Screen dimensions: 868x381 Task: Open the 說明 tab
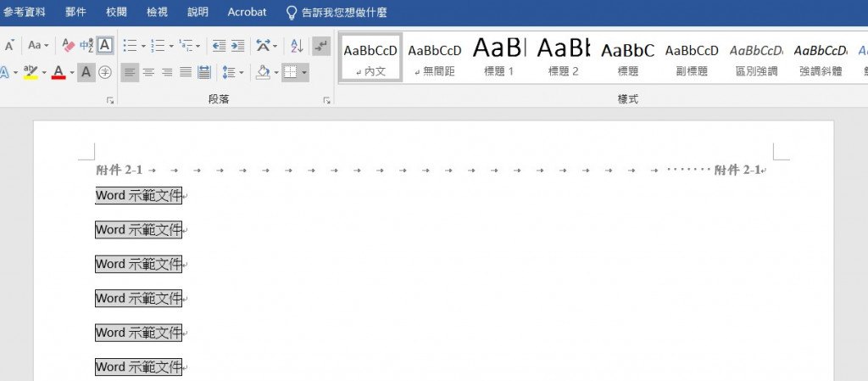(198, 12)
